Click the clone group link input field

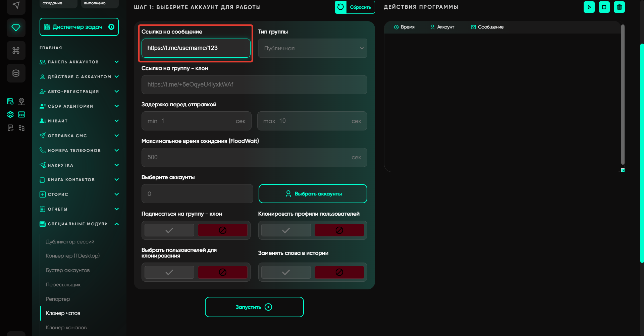[254, 85]
